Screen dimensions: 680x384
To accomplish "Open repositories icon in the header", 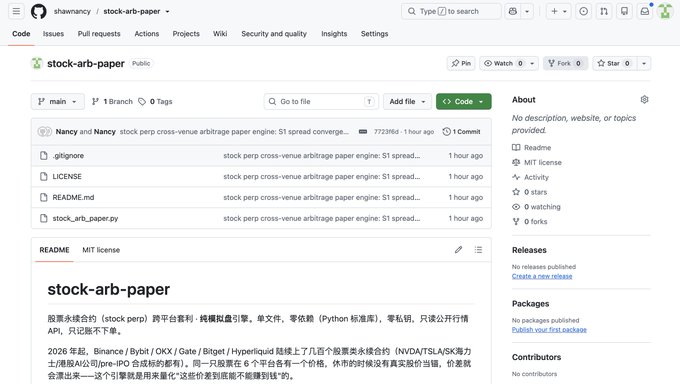I will click(624, 11).
